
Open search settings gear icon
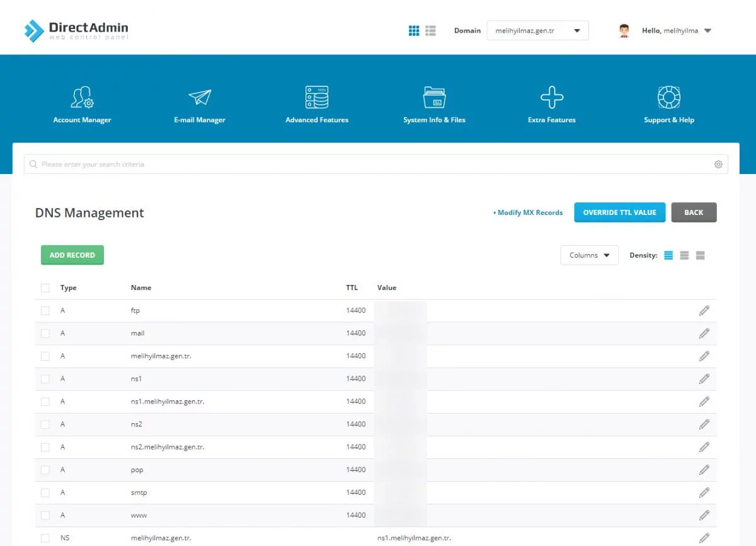pos(718,164)
